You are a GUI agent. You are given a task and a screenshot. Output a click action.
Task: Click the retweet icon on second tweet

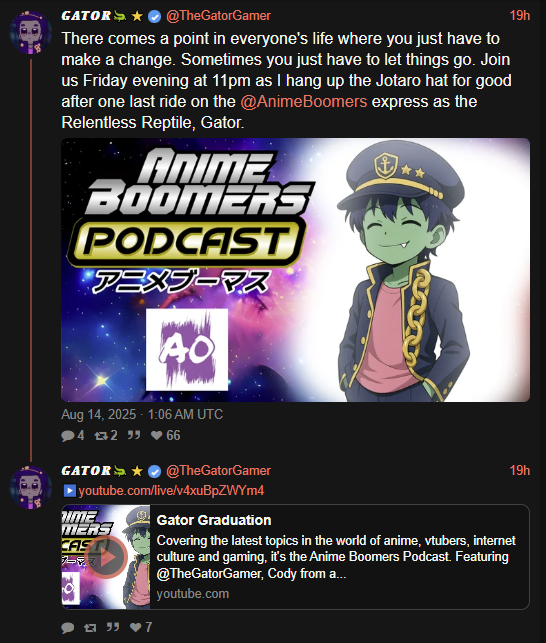[90, 627]
